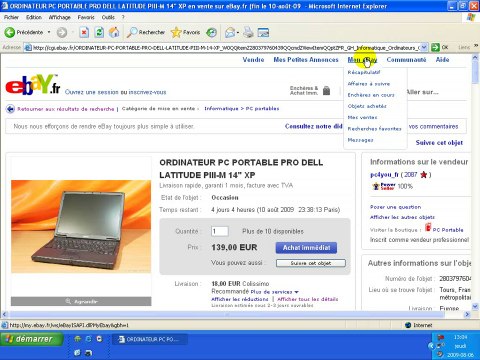Select Mes ventes menu entry

coord(362,117)
